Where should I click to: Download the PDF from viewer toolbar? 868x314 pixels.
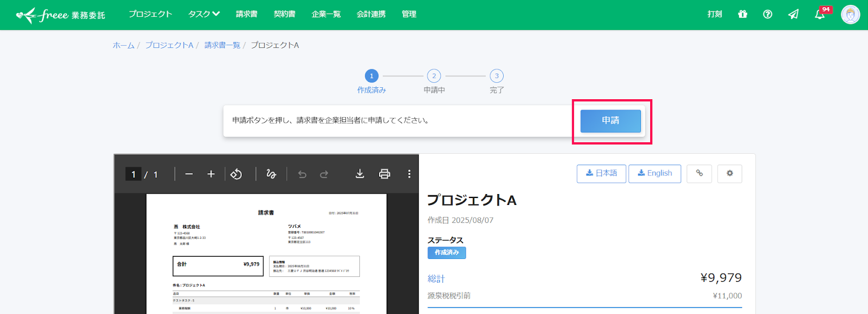360,174
